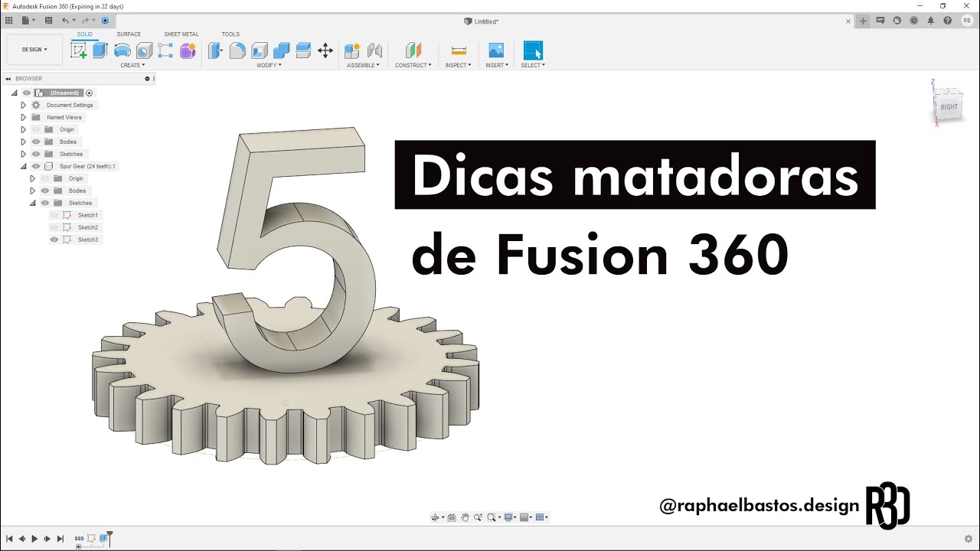The image size is (980, 551).
Task: Show the top-level Origin folder
Action: pos(36,129)
